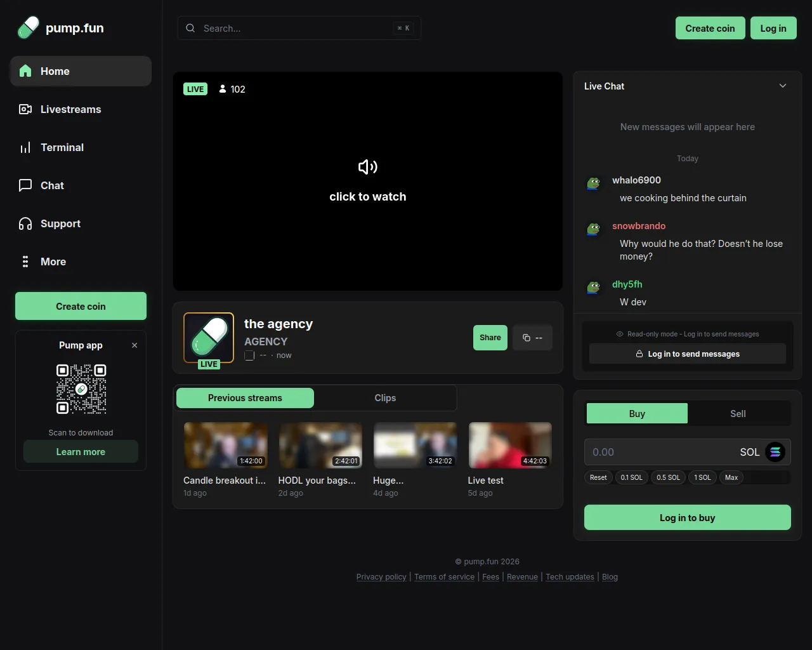Click whalo6900's frog avatar
Viewport: 812px width, 650px height.
tap(594, 183)
